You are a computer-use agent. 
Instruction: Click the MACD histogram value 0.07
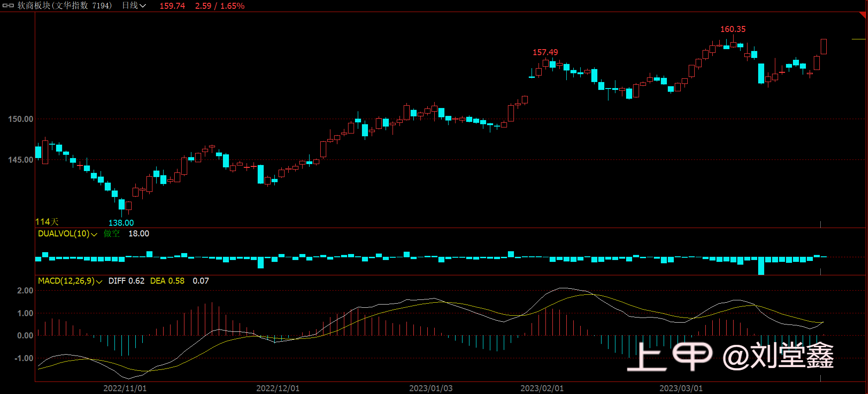click(201, 281)
